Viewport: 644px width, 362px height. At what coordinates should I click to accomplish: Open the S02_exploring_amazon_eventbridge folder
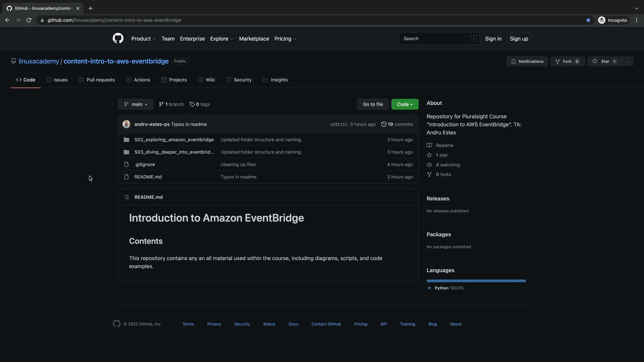(174, 140)
